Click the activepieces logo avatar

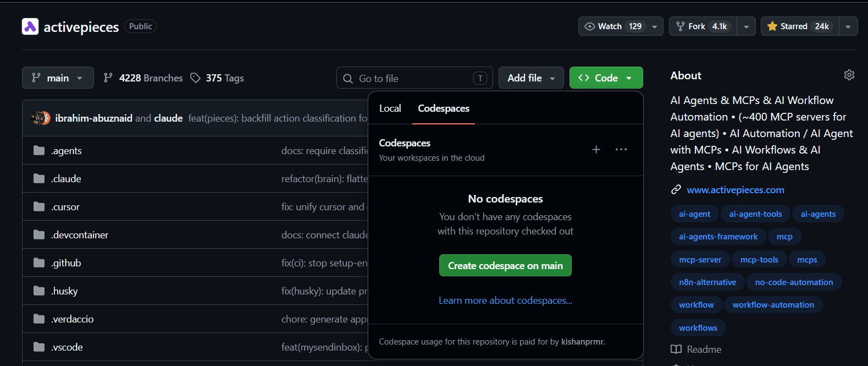pyautogui.click(x=30, y=26)
